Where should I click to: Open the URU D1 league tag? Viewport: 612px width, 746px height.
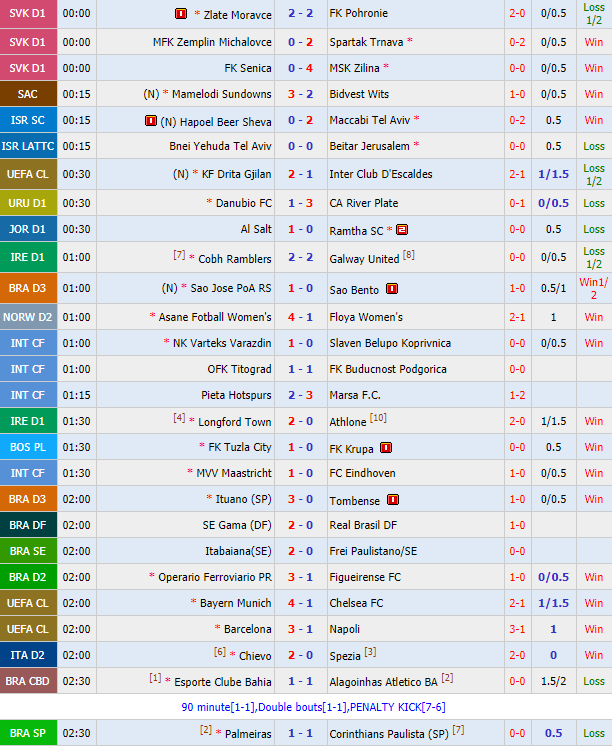[x=28, y=203]
